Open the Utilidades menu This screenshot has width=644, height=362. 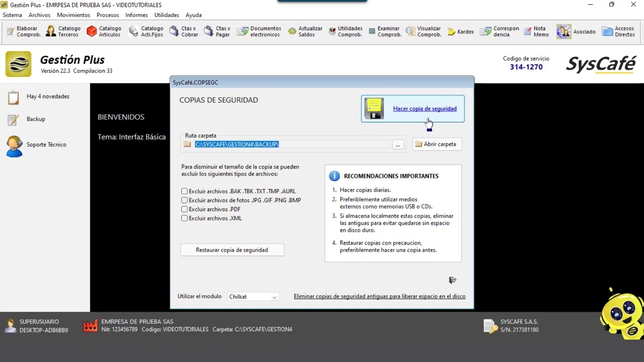[167, 15]
